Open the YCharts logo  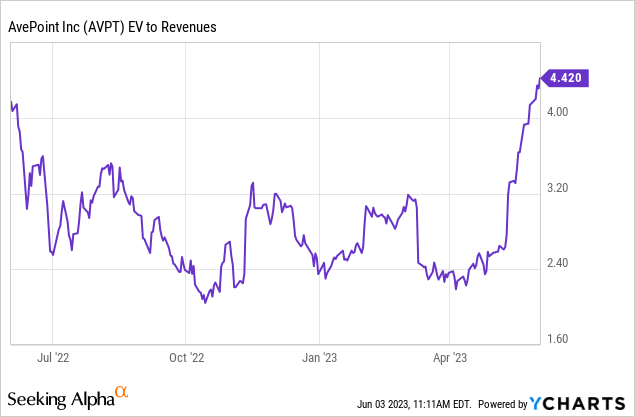pos(578,404)
